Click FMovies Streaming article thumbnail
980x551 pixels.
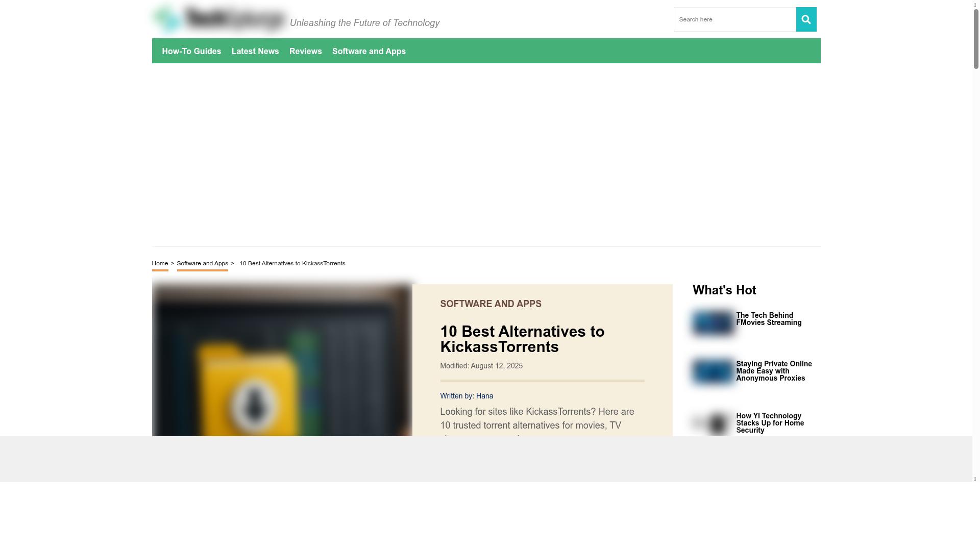coord(713,323)
